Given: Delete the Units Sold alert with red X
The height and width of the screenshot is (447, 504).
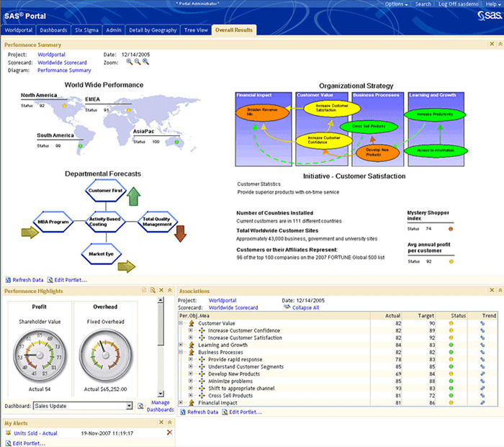Looking at the screenshot, I should (169, 433).
